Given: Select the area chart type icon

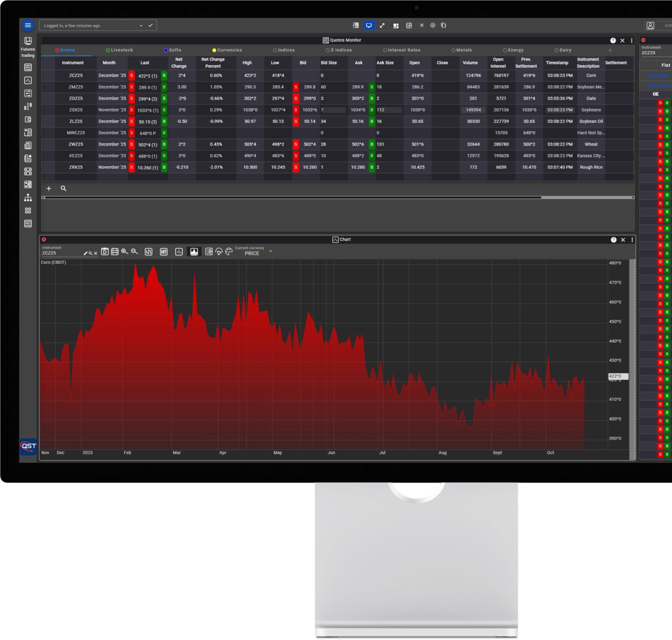Looking at the screenshot, I should (194, 252).
